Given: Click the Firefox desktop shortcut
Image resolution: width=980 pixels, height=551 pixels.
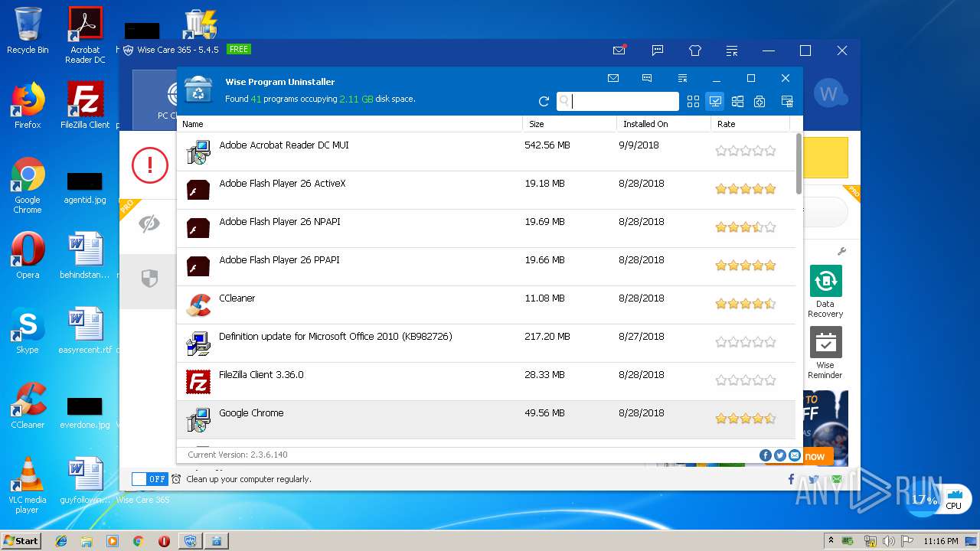Looking at the screenshot, I should coord(28,106).
